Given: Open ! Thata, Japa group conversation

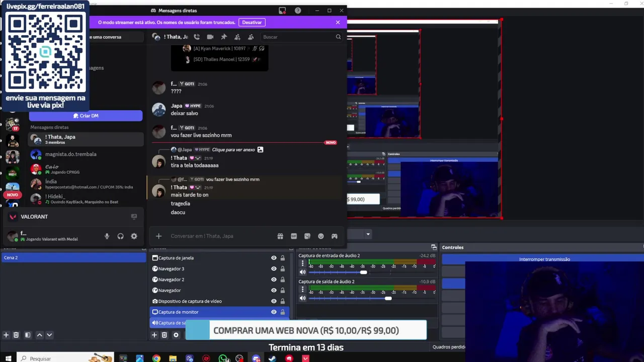Looking at the screenshot, I should coord(86,139).
